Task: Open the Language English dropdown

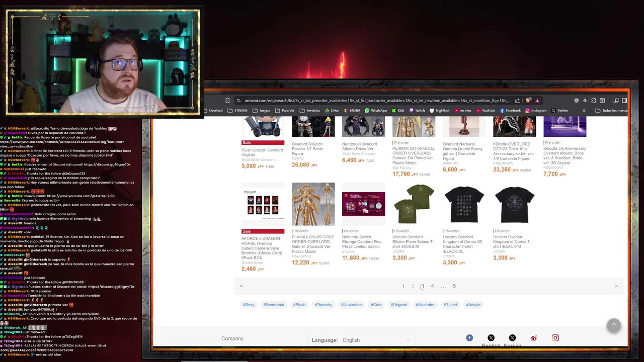Action: pyautogui.click(x=376, y=340)
